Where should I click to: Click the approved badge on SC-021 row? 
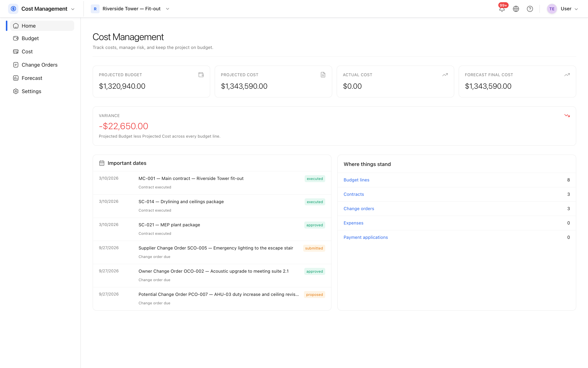(314, 225)
